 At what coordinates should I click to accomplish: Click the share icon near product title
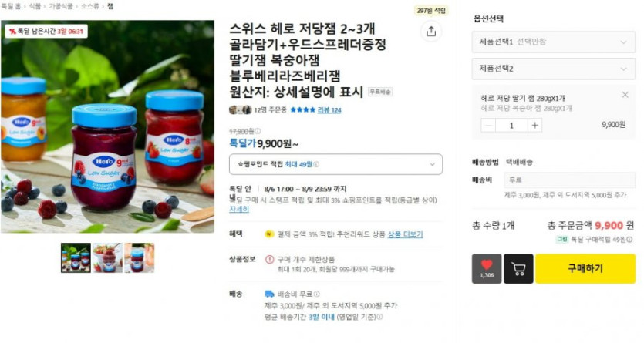click(431, 32)
